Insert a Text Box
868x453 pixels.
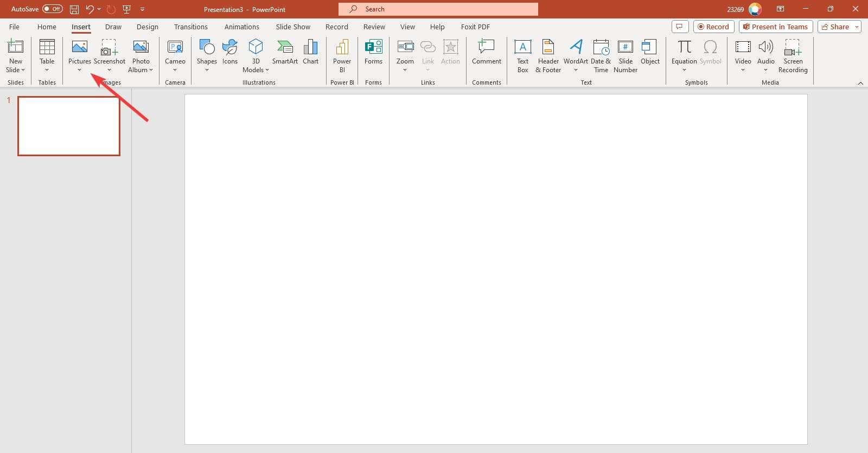(522, 55)
